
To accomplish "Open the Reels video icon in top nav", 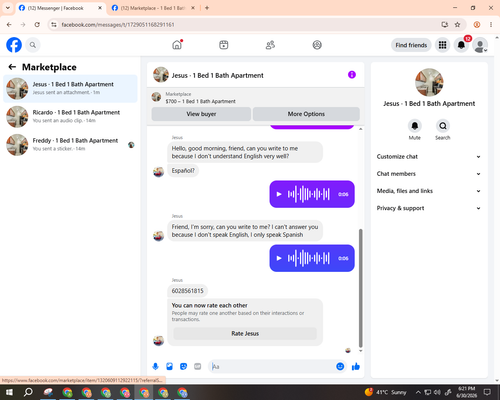I will (224, 45).
